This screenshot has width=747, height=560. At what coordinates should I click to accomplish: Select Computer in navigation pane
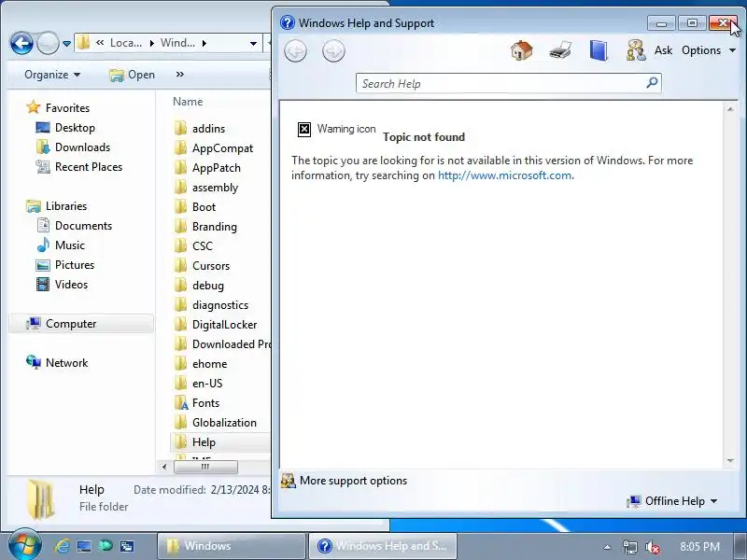(x=81, y=324)
